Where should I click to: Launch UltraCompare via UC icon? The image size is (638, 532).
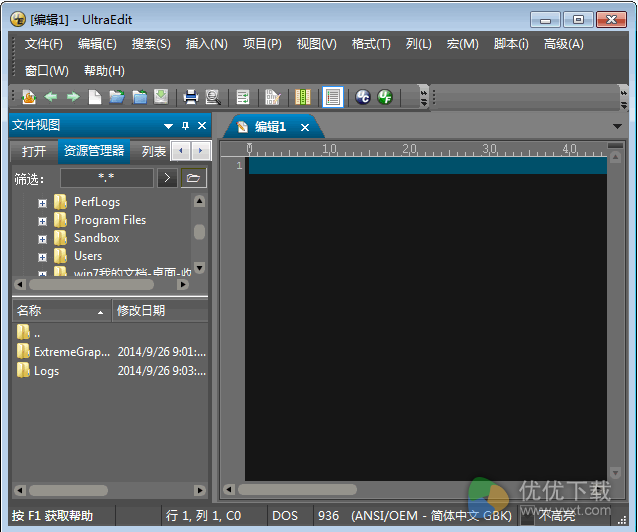pyautogui.click(x=363, y=97)
